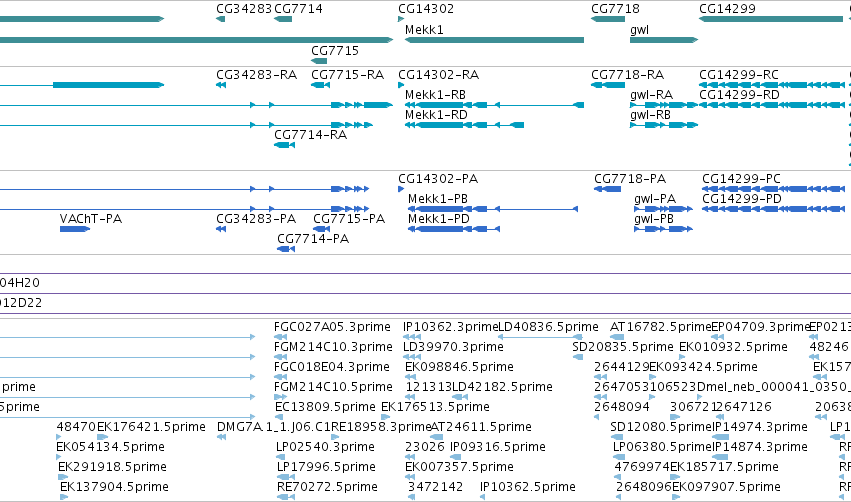The height and width of the screenshot is (502, 851).
Task: Select the gwl-PA protein label
Action: pyautogui.click(x=655, y=199)
